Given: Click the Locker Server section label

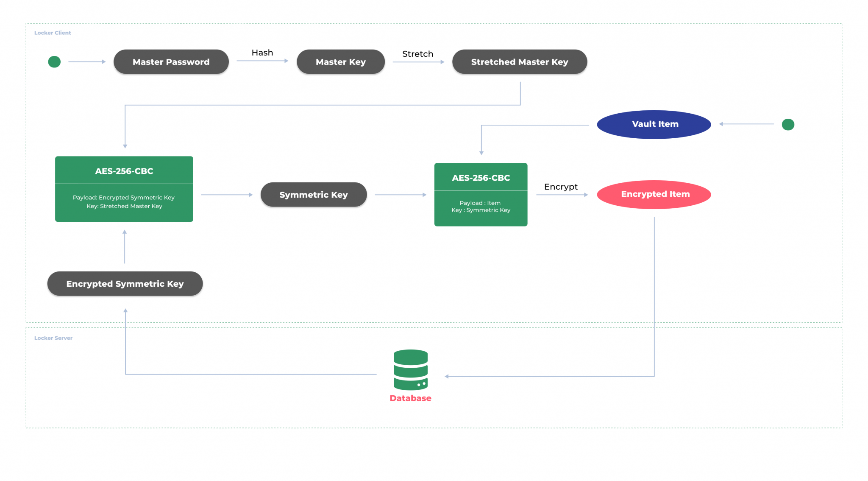Looking at the screenshot, I should pos(53,338).
